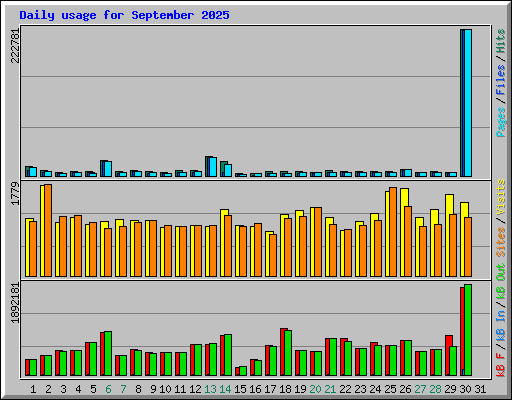Select green weekend day 21 label

click(330, 389)
